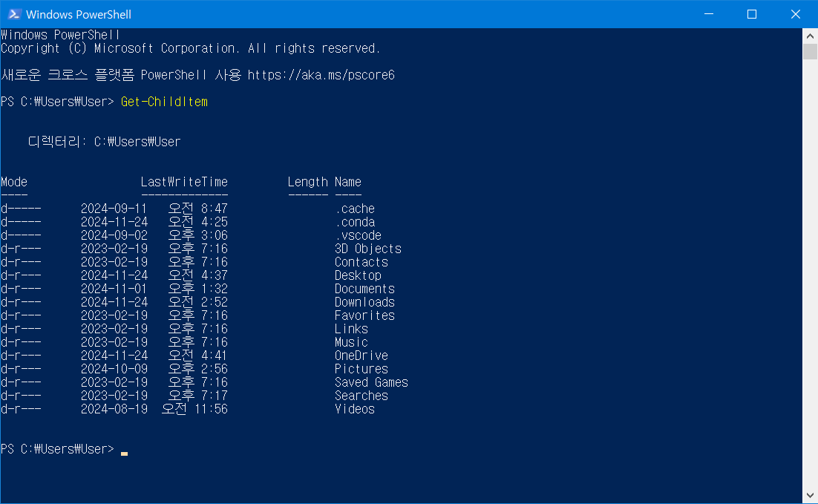
Task: Click the Links directory name
Action: coord(351,330)
